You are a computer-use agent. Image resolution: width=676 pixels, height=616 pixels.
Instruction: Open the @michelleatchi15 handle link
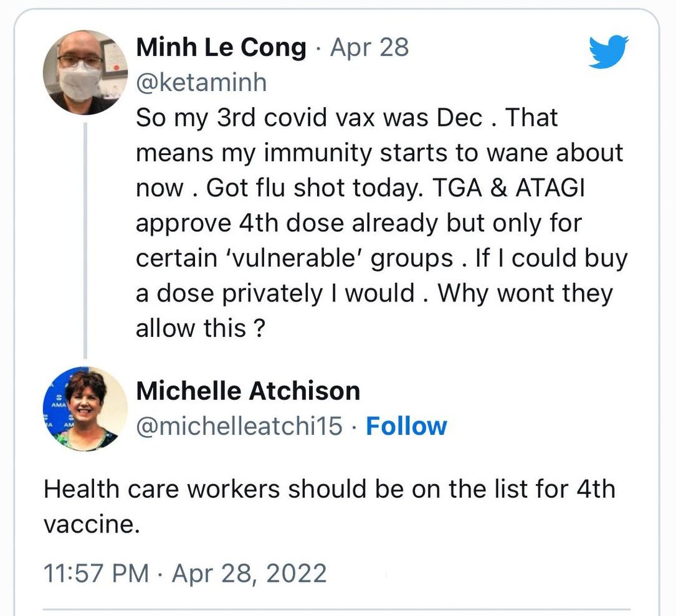point(239,426)
